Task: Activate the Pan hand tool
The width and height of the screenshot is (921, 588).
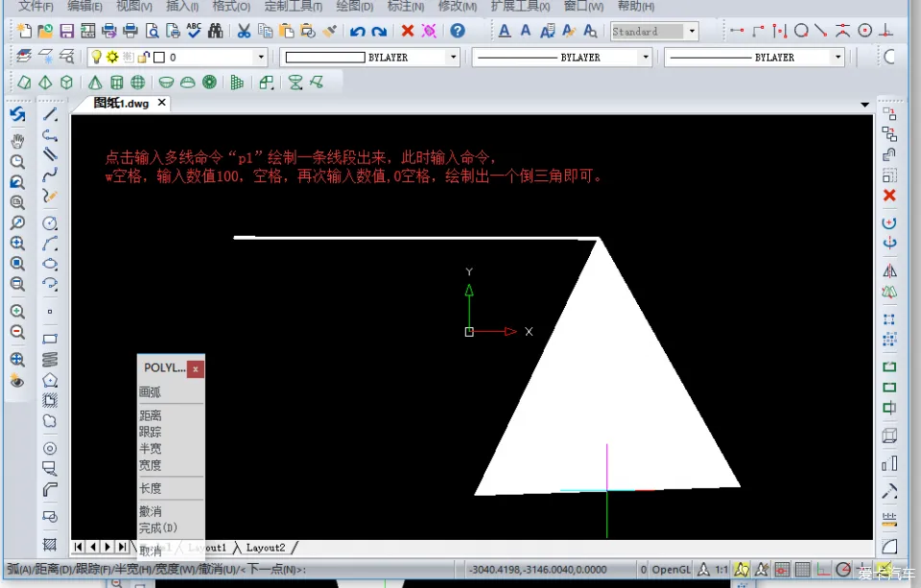Action: point(17,140)
